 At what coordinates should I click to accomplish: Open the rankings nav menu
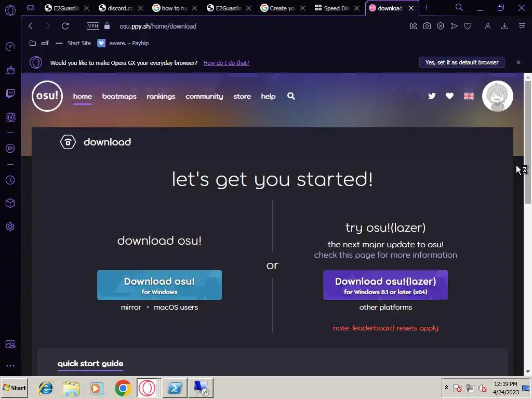(x=161, y=96)
